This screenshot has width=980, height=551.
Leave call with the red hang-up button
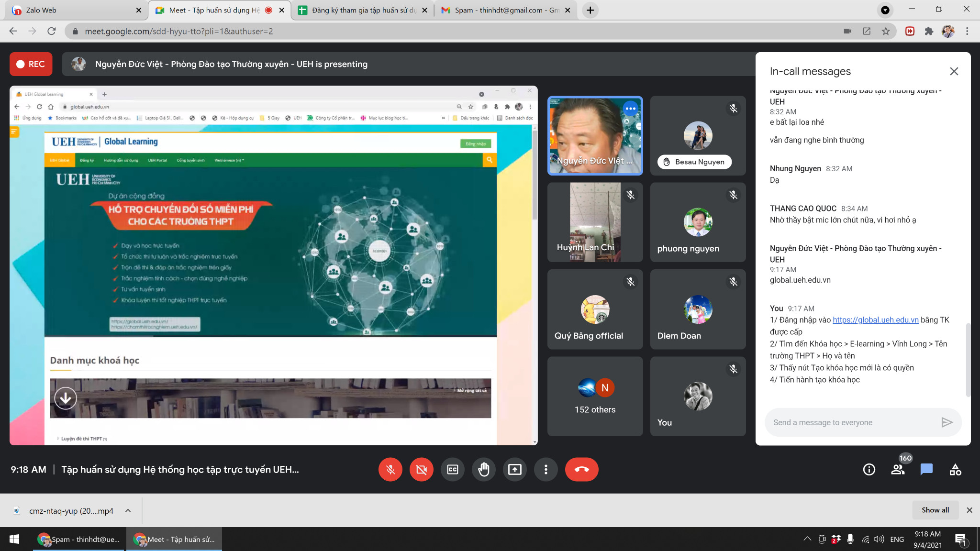[582, 470]
